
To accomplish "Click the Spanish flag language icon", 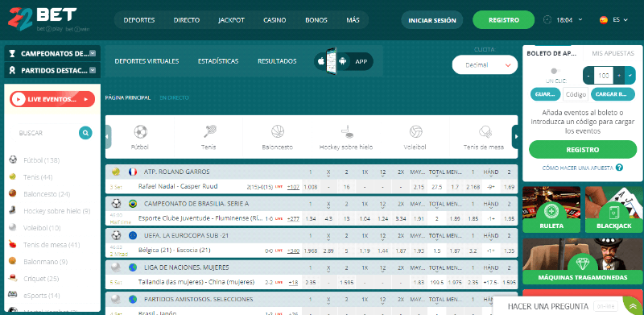I will tap(603, 20).
